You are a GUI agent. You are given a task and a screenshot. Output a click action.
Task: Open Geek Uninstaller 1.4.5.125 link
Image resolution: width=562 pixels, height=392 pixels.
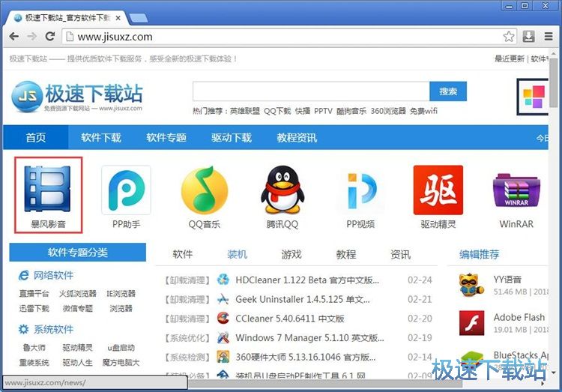pos(303,299)
